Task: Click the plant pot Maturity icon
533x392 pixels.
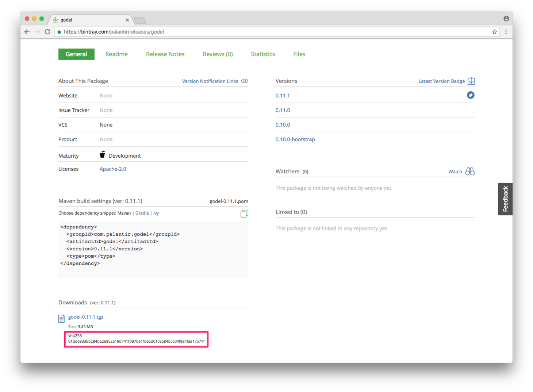Action: (x=103, y=154)
